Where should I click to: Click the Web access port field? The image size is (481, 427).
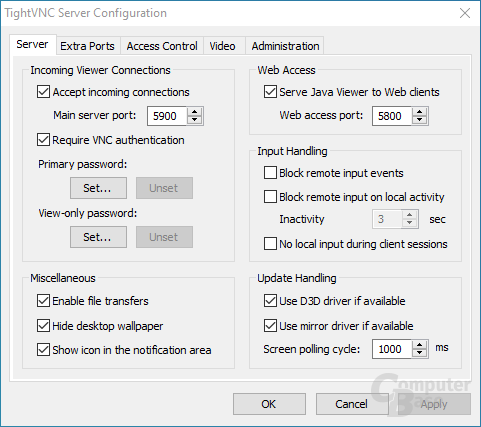click(x=392, y=116)
